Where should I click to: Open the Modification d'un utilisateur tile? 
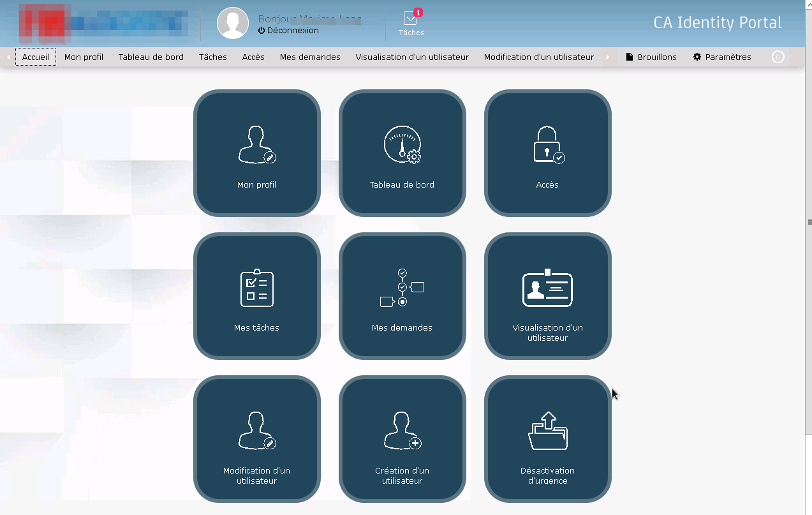256,439
